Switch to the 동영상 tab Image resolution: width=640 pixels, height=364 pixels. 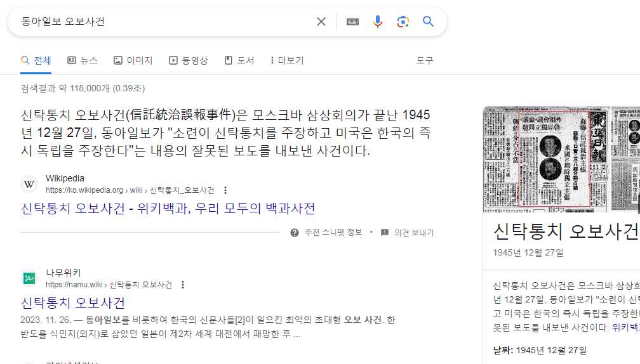pyautogui.click(x=189, y=61)
